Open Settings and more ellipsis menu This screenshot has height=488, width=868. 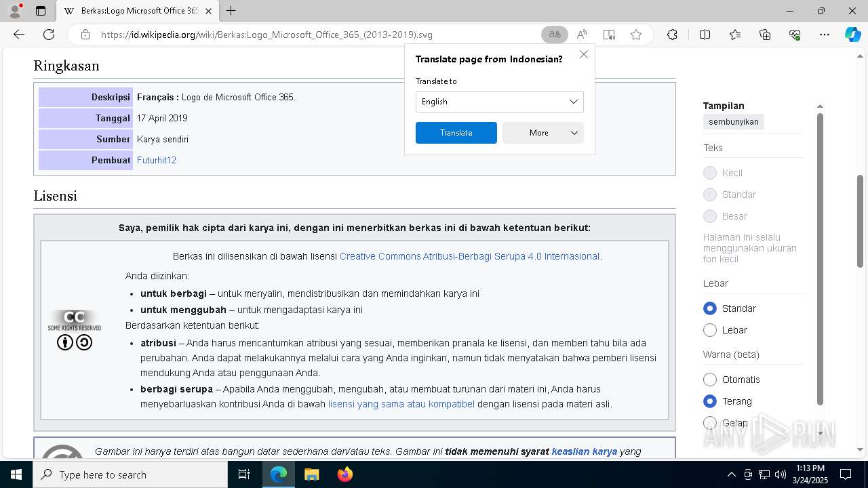[825, 35]
